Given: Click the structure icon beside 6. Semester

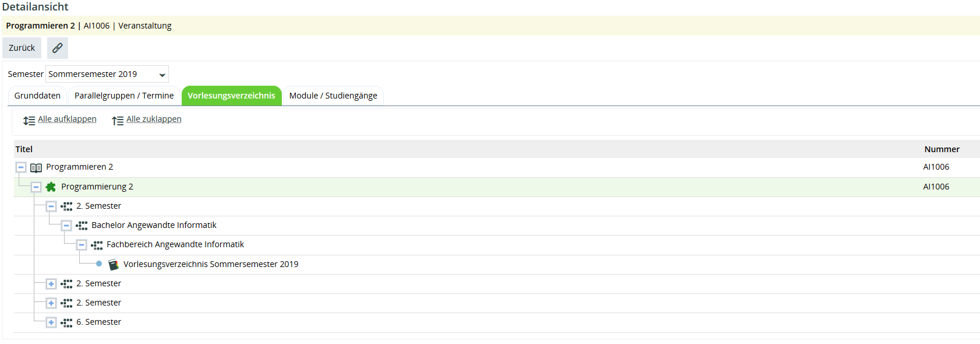Looking at the screenshot, I should (x=67, y=322).
